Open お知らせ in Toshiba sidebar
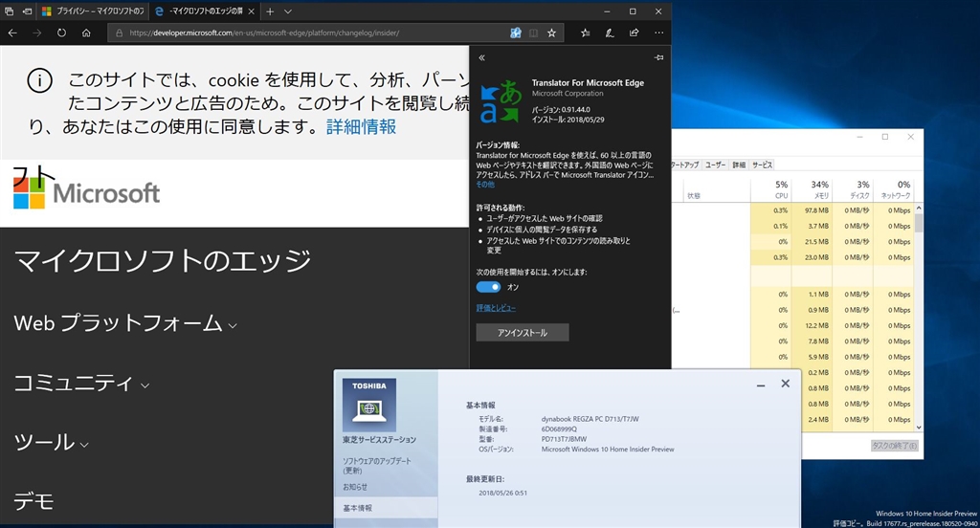Image resolution: width=980 pixels, height=528 pixels. (x=355, y=487)
